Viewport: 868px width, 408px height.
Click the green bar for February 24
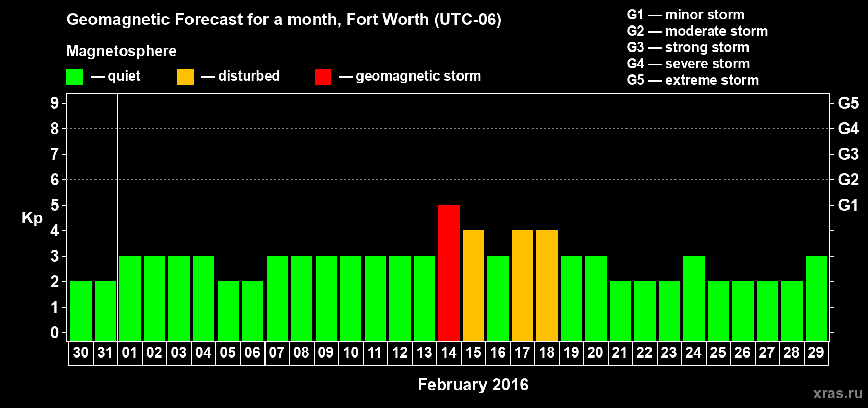coord(694,298)
